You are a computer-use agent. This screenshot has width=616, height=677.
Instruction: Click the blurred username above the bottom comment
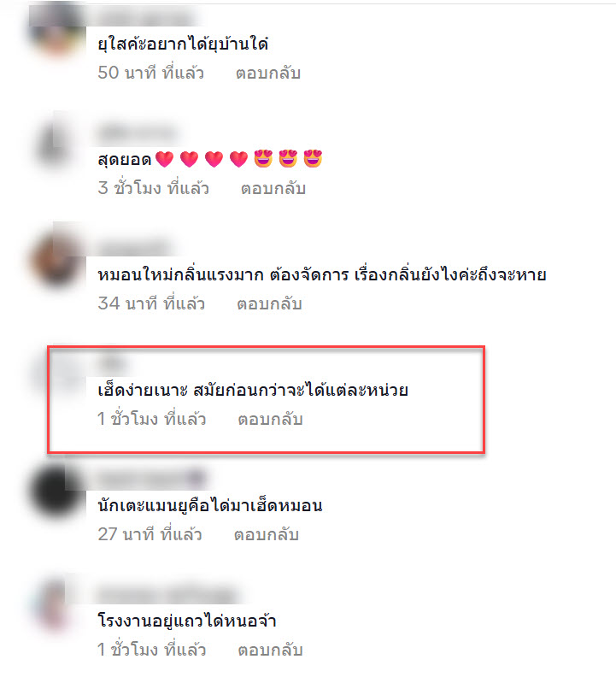pos(167,595)
